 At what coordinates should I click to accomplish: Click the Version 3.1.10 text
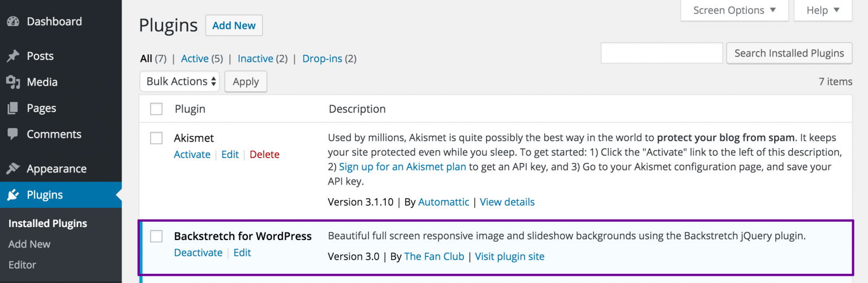(361, 202)
